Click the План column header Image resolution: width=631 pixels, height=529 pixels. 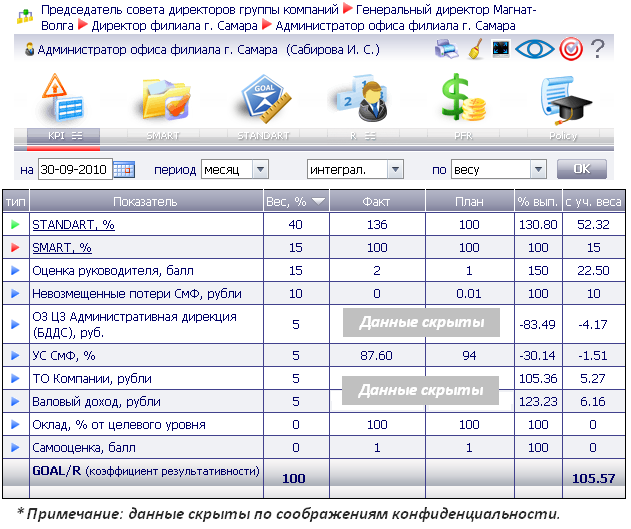(x=470, y=201)
